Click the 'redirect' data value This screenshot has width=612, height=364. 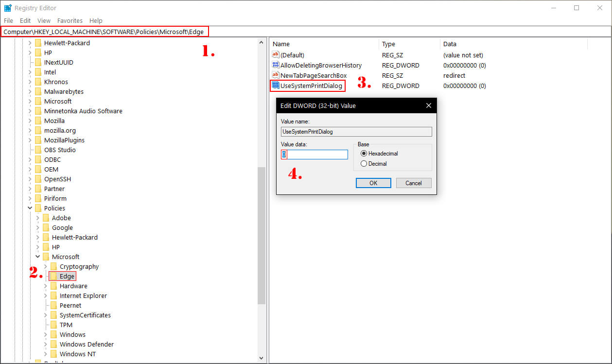(x=454, y=75)
